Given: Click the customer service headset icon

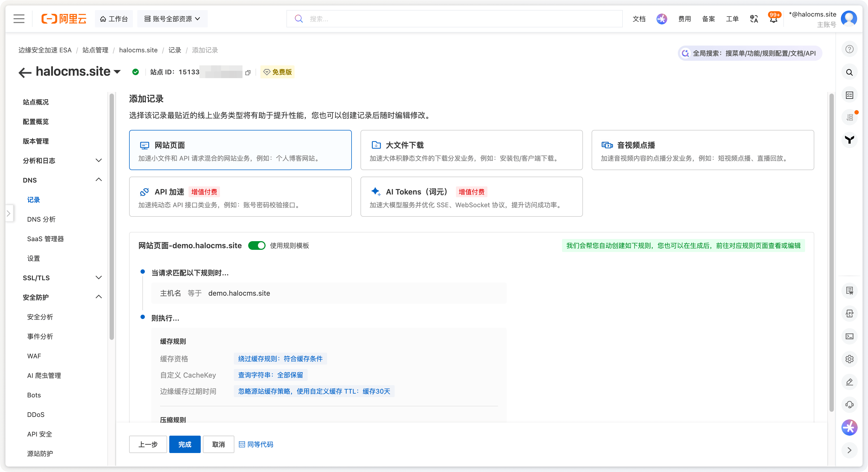Looking at the screenshot, I should point(850,405).
